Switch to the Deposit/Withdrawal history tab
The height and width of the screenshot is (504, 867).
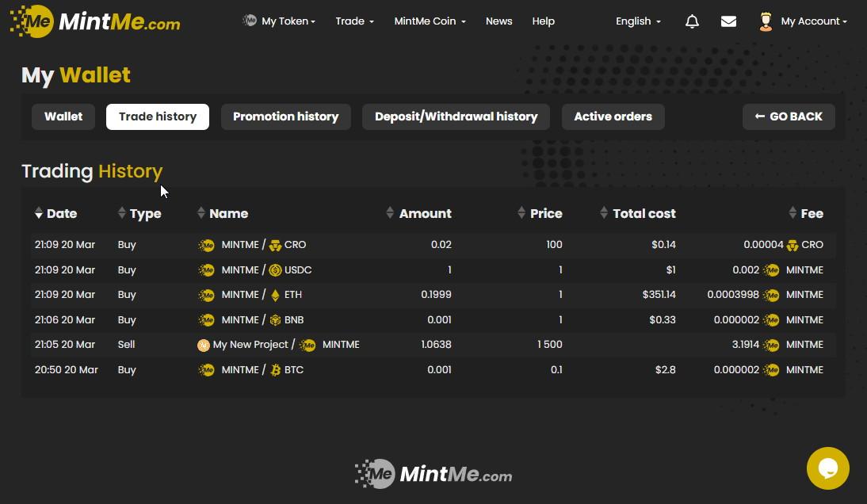456,116
